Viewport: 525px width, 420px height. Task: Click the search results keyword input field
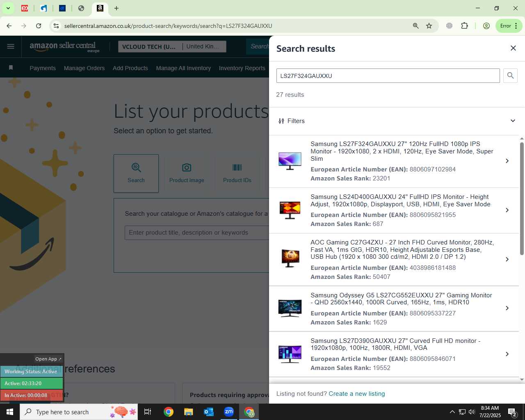coord(388,76)
